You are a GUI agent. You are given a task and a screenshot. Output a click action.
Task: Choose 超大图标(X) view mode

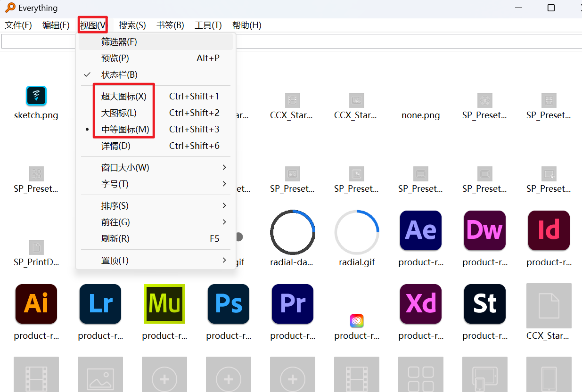[156, 96]
